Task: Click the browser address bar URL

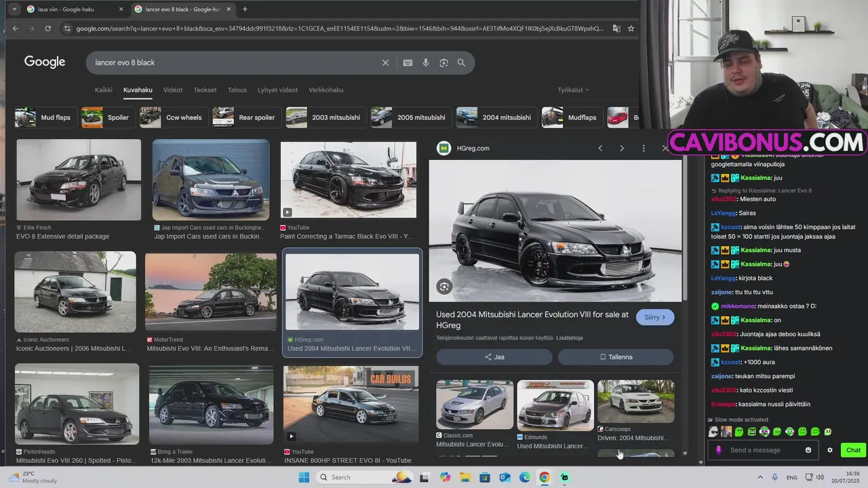Action: pyautogui.click(x=339, y=28)
